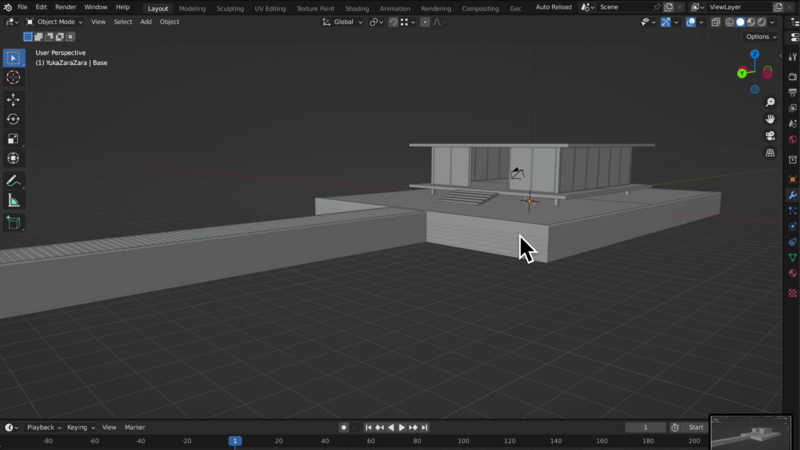Image resolution: width=800 pixels, height=450 pixels.
Task: Switch to material preview shading
Action: 751,22
